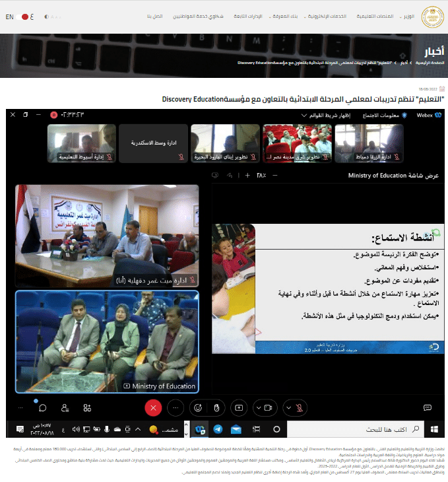Open the chat panel icon
Image resolution: width=448 pixels, height=482 pixels.
pyautogui.click(x=42, y=408)
